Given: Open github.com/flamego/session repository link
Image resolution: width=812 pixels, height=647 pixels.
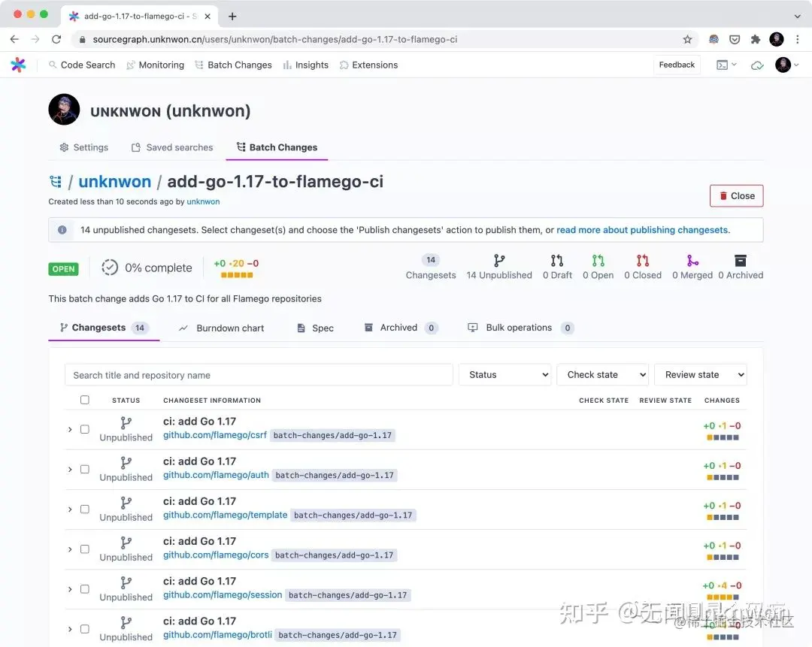Looking at the screenshot, I should tap(223, 595).
